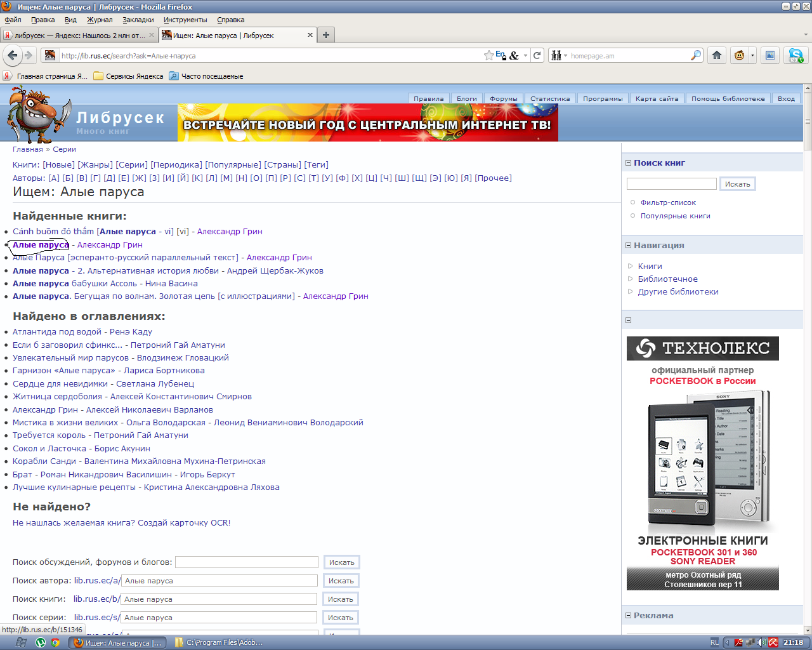Open the Создай карточку OCR link
Screen dimensions: 812x650
184,523
